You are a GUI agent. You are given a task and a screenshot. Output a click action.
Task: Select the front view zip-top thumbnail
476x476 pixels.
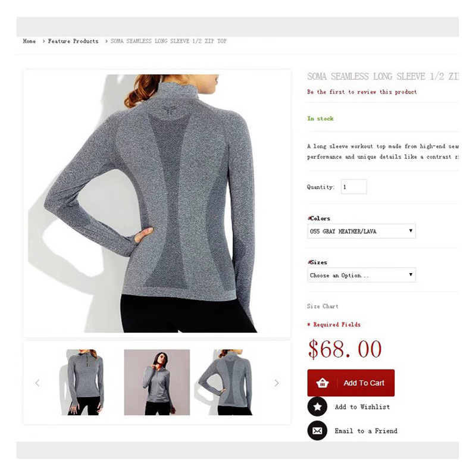83,382
